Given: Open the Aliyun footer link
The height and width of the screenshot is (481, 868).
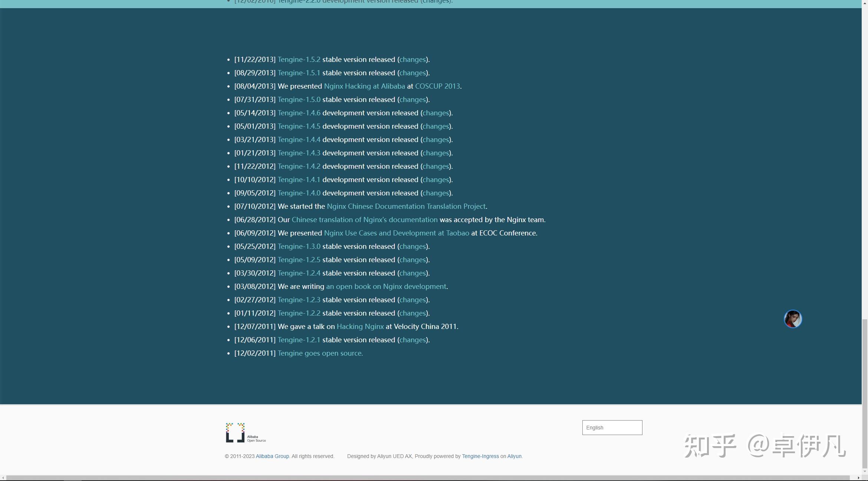Looking at the screenshot, I should point(514,456).
